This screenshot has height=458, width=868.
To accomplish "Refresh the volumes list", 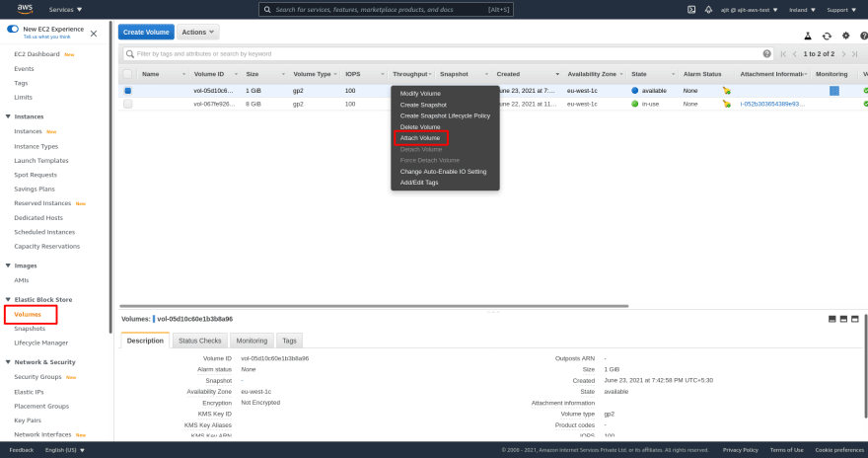I will click(x=827, y=36).
